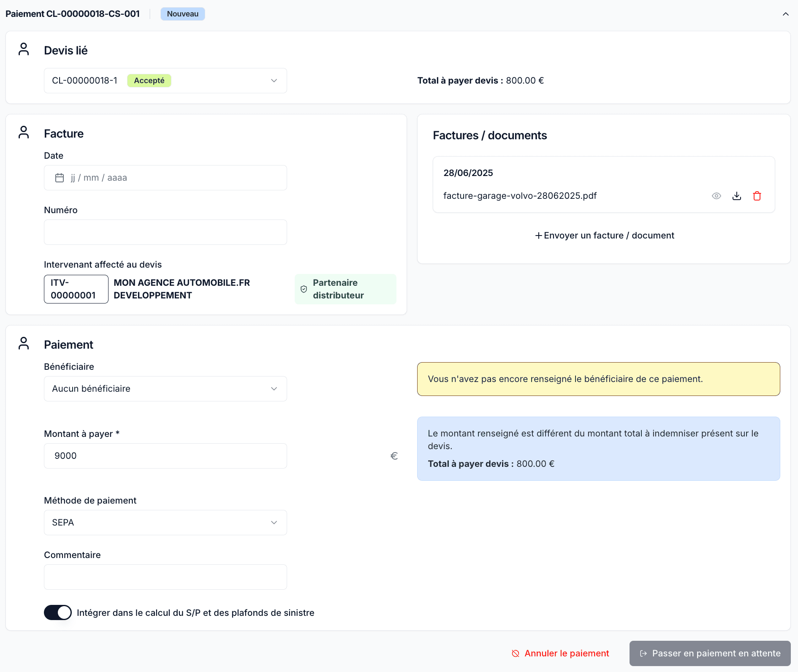Viewport: 798px width, 672px height.
Task: Click Envoyer un facture / document
Action: (604, 236)
